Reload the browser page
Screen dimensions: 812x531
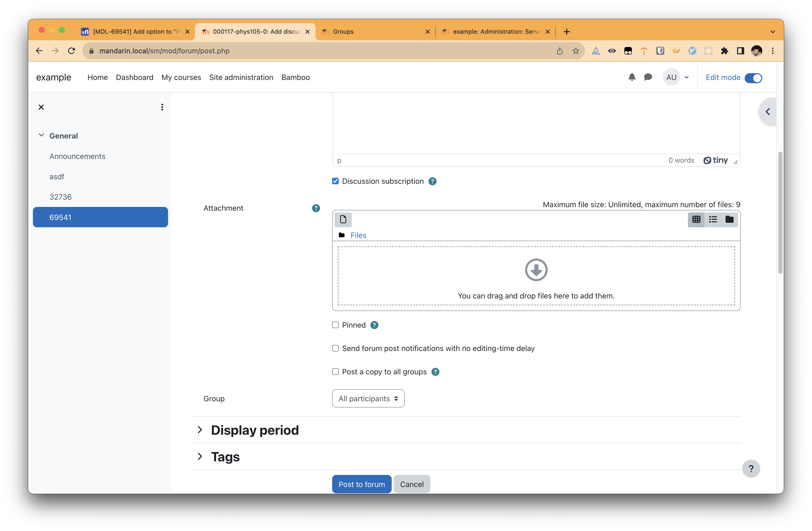click(71, 51)
